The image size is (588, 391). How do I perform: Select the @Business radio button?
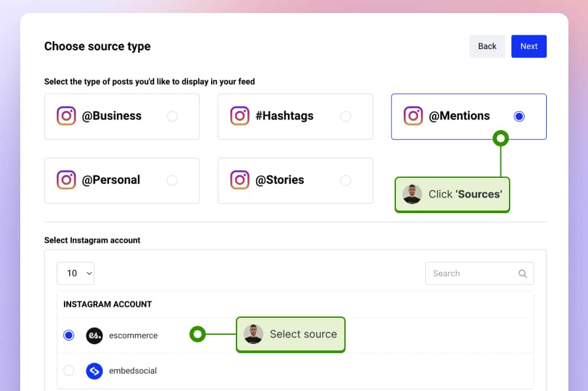tap(172, 116)
